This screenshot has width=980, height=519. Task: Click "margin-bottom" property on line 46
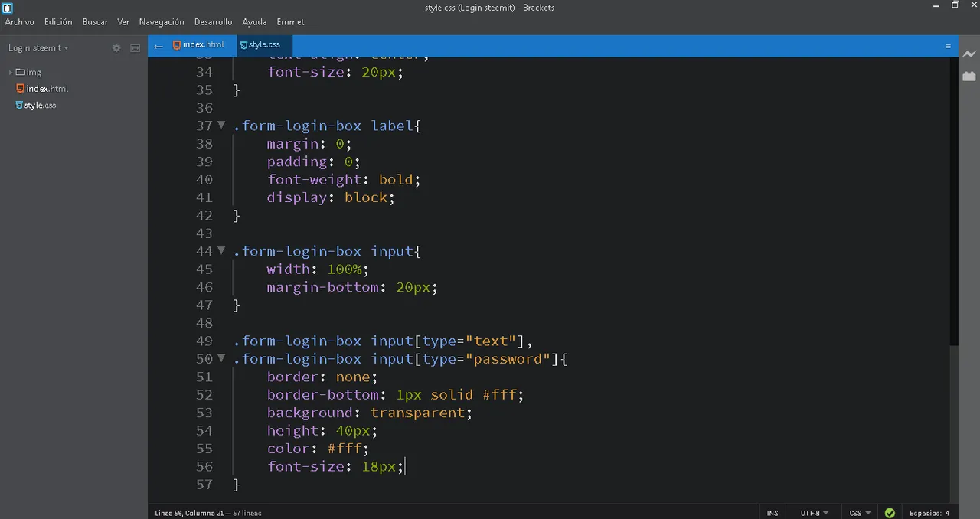pos(322,287)
